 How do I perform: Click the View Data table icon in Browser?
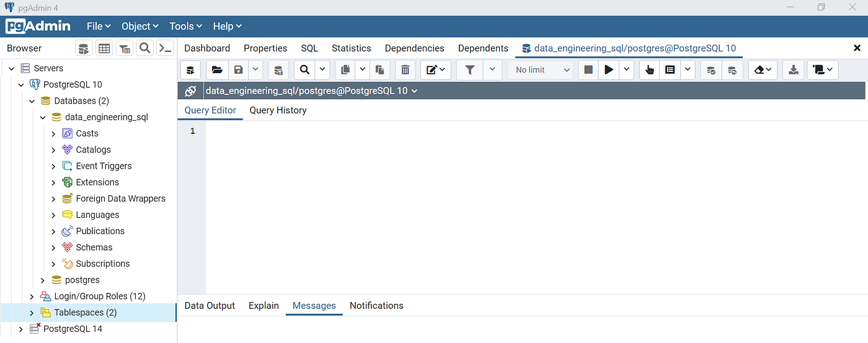(104, 48)
